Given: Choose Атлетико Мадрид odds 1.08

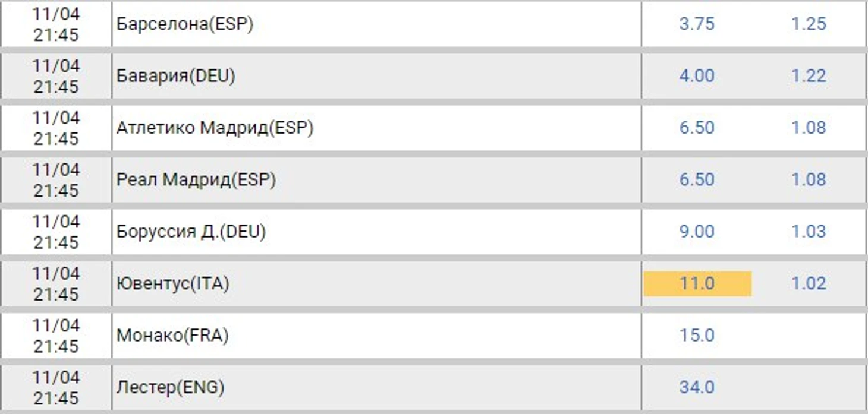Looking at the screenshot, I should coord(809,128).
